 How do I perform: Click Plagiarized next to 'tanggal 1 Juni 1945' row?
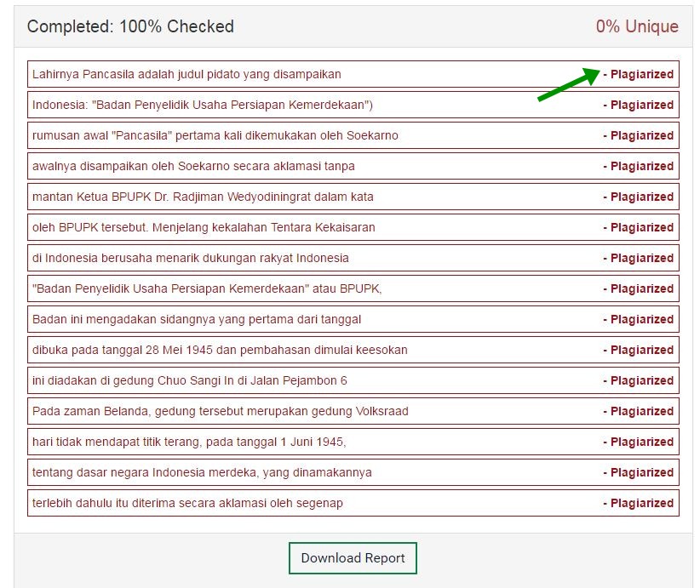pyautogui.click(x=639, y=442)
